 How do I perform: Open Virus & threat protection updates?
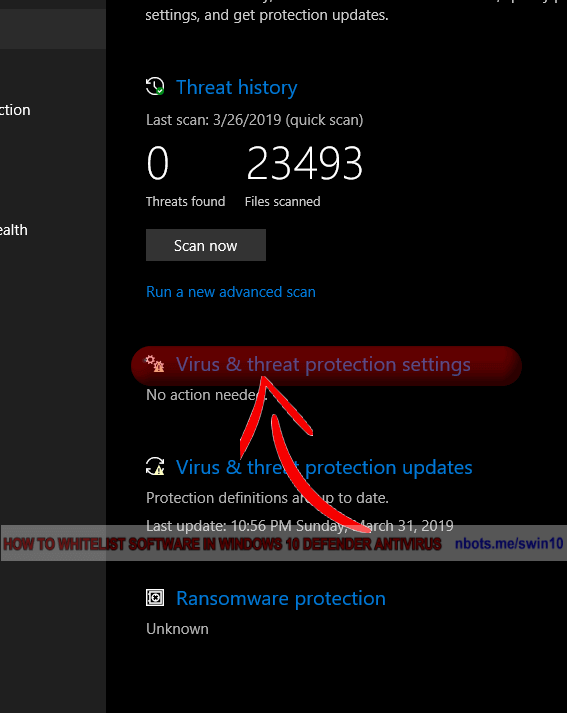coord(324,467)
